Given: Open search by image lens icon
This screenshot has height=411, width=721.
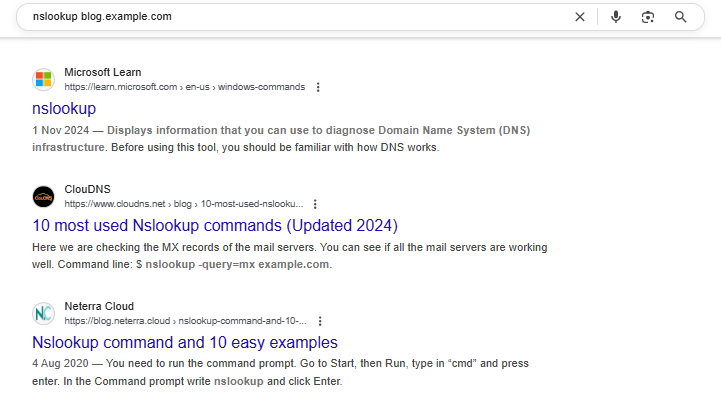Looking at the screenshot, I should (648, 17).
